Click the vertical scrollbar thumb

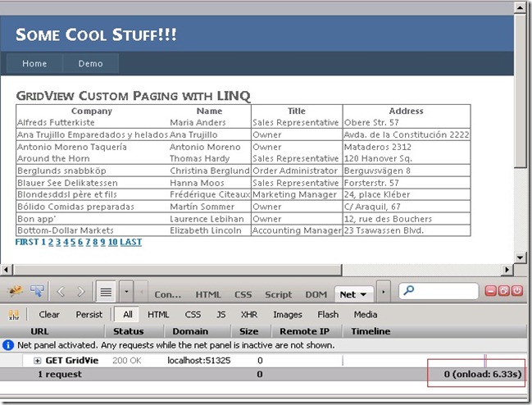point(520,90)
